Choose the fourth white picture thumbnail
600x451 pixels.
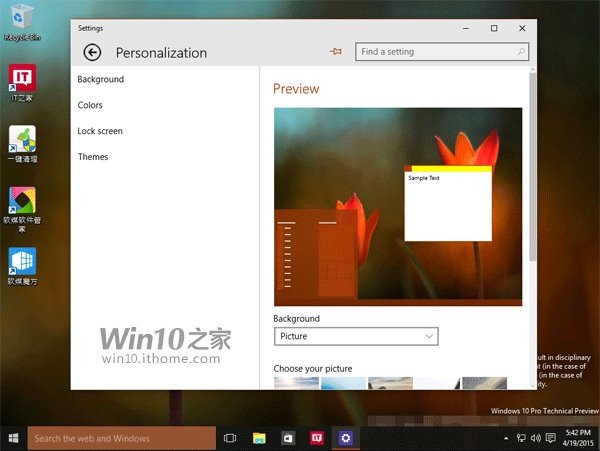point(437,383)
